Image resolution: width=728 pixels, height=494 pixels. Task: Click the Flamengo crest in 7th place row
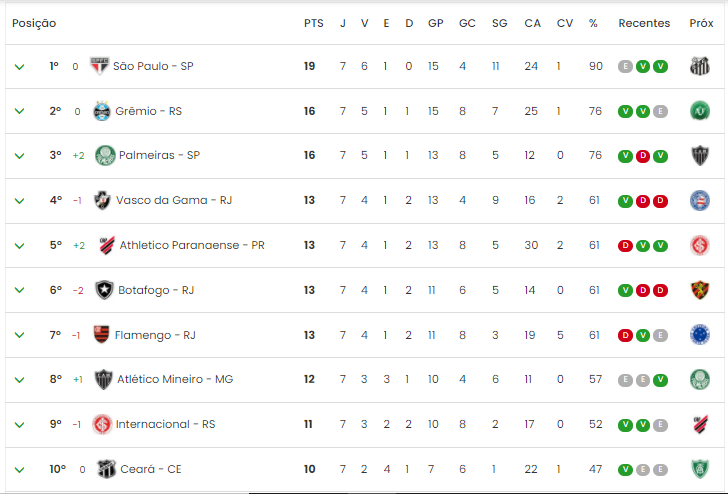click(x=101, y=334)
